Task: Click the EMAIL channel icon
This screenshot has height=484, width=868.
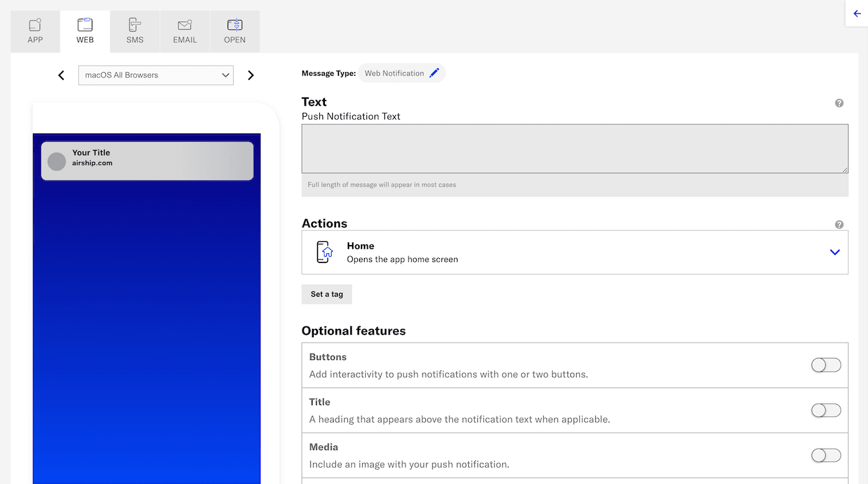Action: pos(185,25)
